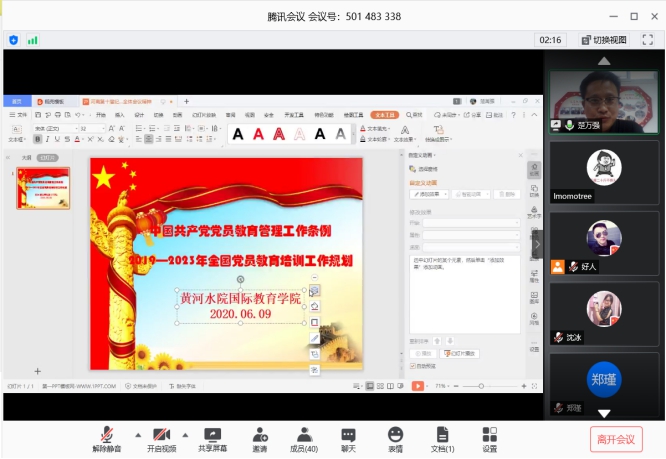
Task: Unmute the microphone (解除静音)
Action: (x=106, y=438)
